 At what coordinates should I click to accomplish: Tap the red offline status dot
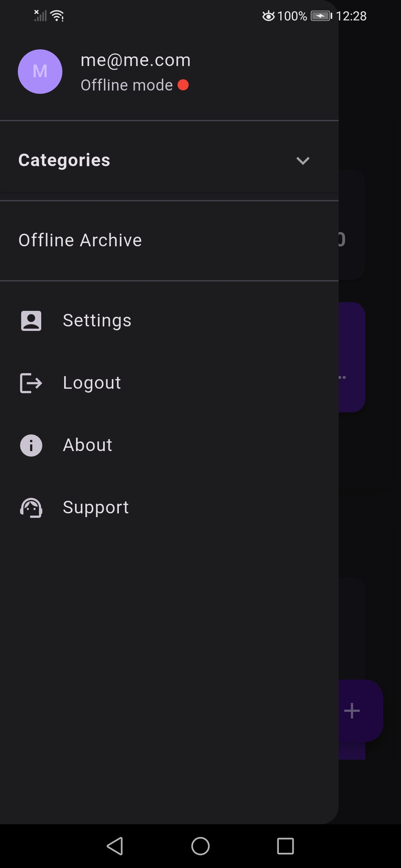click(x=183, y=85)
